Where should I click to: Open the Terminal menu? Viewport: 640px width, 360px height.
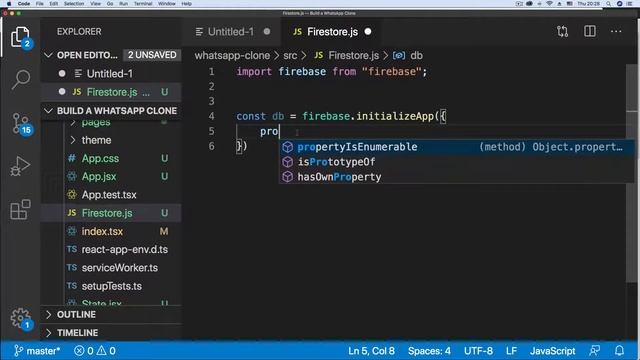click(143, 4)
